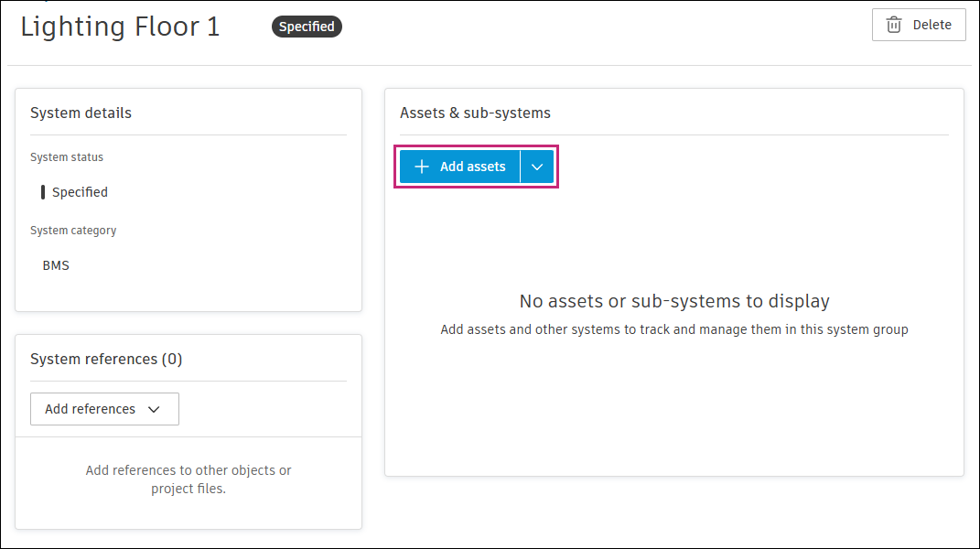Screen dimensions: 980x549
Task: Click the Assets & sub-systems heading
Action: tap(475, 113)
